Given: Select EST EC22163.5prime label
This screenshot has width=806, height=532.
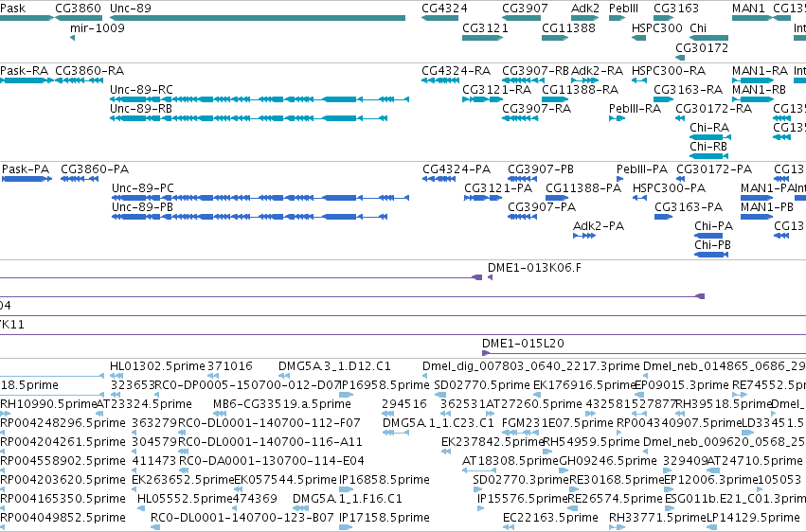Looking at the screenshot, I should [x=550, y=518].
